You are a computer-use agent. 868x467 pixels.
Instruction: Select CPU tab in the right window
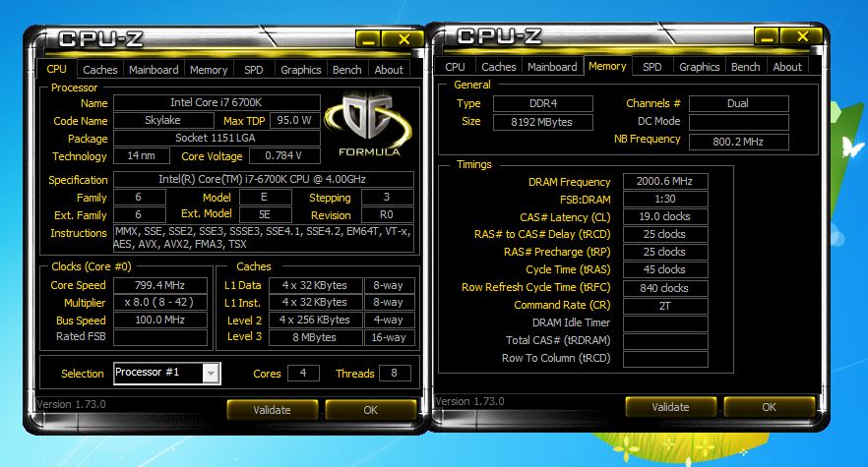(x=455, y=67)
